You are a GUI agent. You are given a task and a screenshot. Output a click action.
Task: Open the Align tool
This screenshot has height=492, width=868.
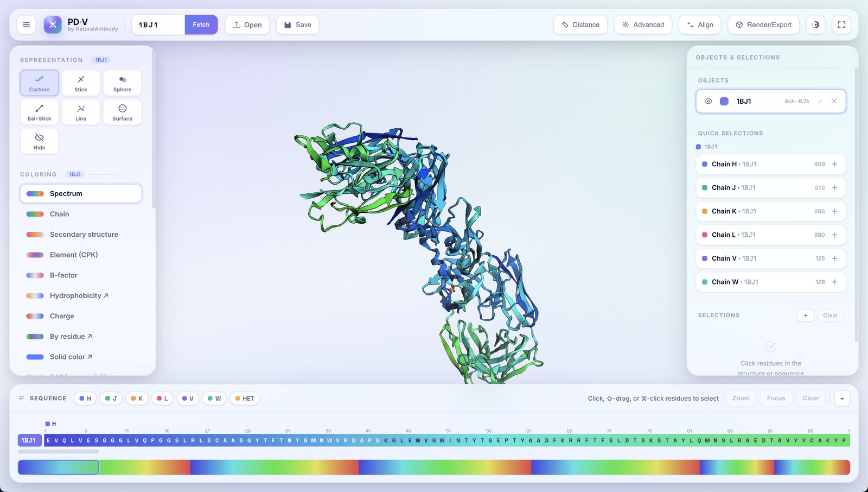[x=700, y=24]
